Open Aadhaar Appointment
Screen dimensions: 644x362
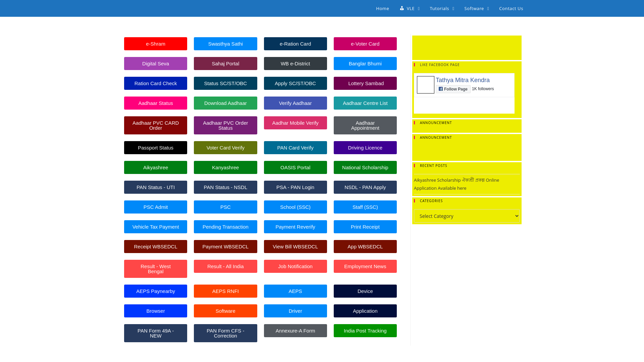pos(365,125)
